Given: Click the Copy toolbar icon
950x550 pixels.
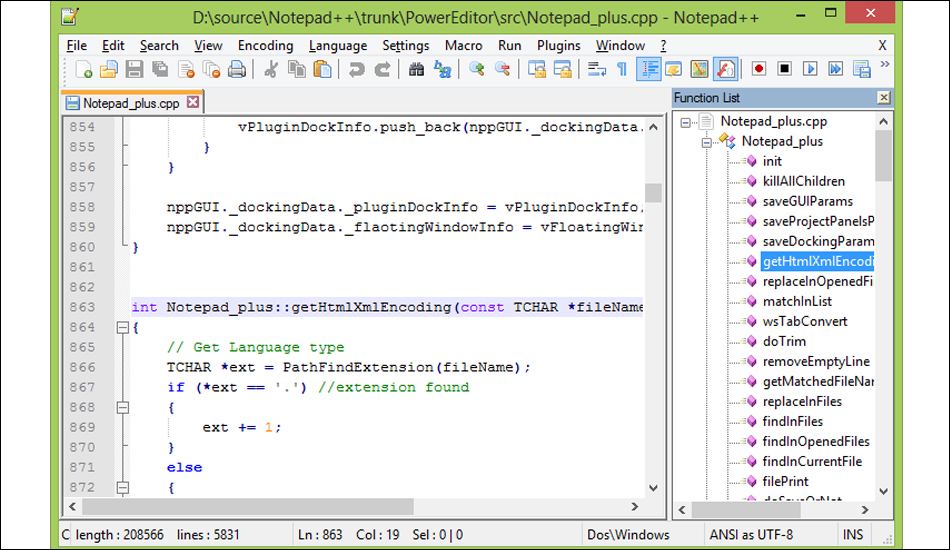Looking at the screenshot, I should click(296, 70).
